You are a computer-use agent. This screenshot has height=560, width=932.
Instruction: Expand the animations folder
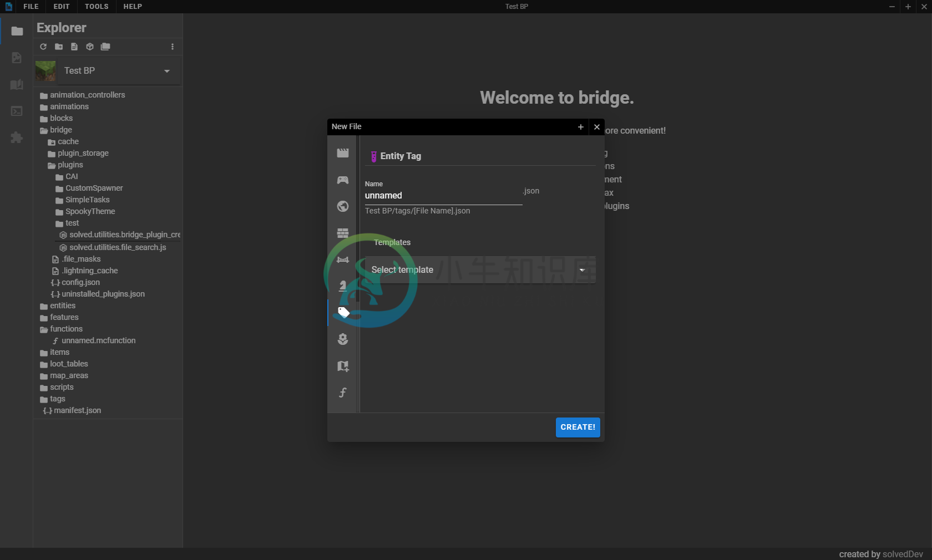pos(64,106)
